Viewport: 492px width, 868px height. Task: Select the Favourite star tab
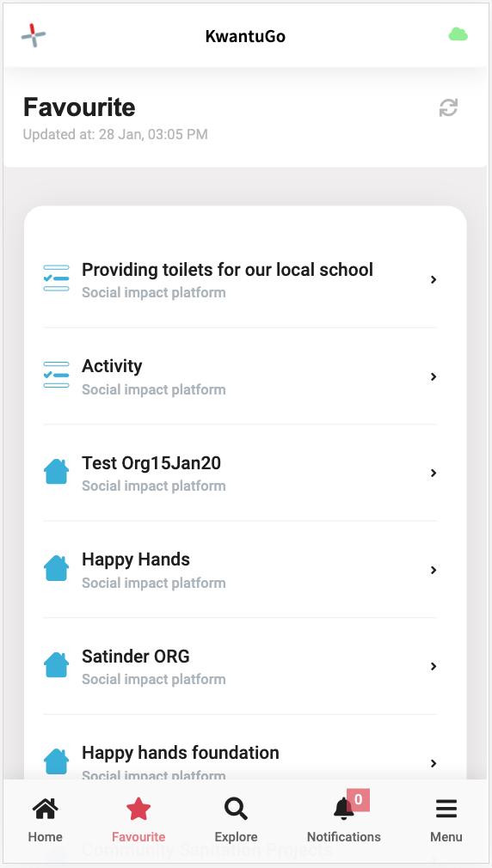coord(138,817)
